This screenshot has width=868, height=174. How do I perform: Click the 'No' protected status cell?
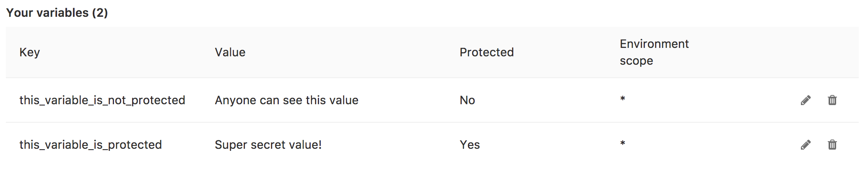pyautogui.click(x=467, y=100)
